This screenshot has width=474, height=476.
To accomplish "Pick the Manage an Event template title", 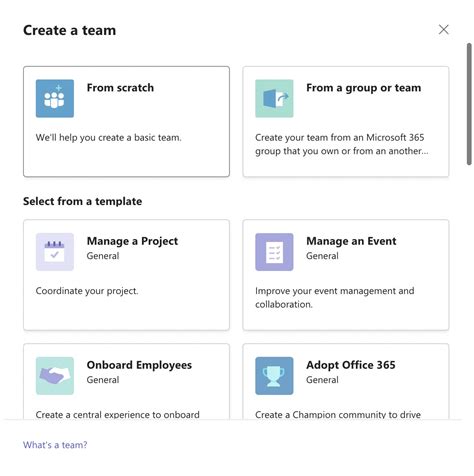I will coord(351,241).
